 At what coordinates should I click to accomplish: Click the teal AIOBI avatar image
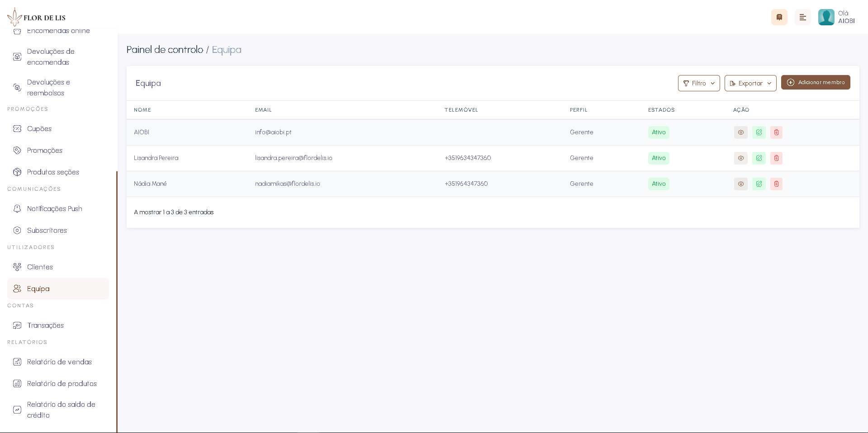tap(826, 17)
